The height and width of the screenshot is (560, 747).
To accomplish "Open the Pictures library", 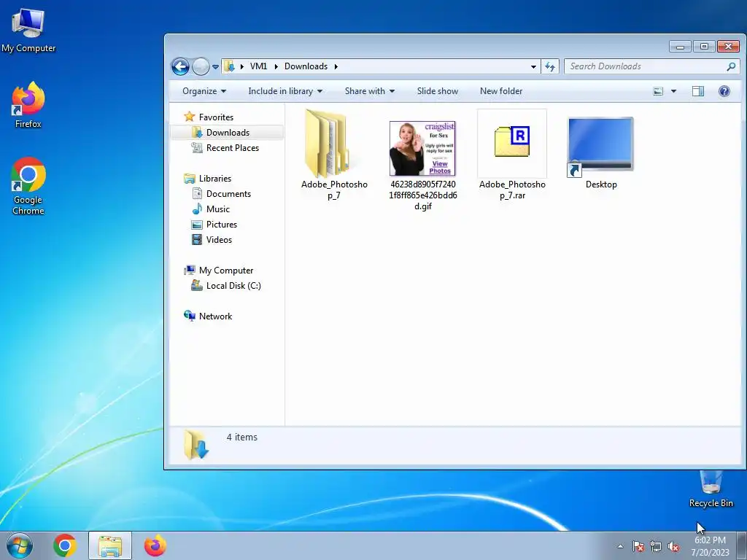I will [x=222, y=225].
